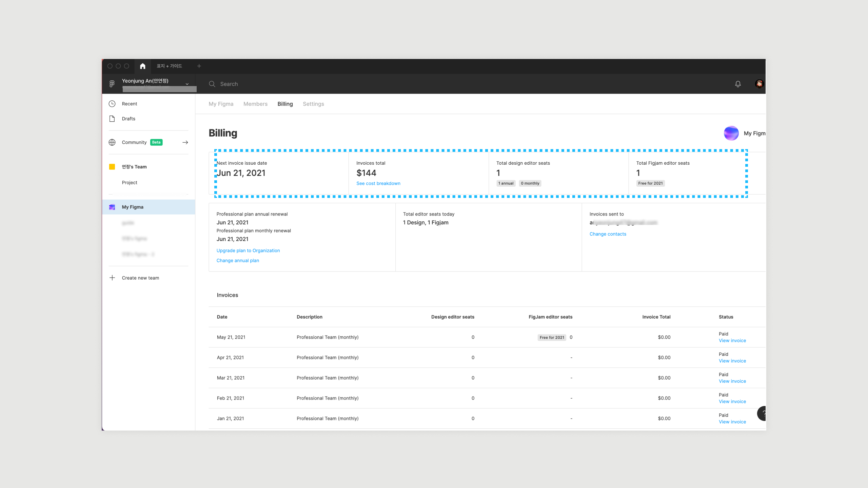Viewport: 868px width, 488px height.
Task: Click See cost breakdown link
Action: (378, 183)
